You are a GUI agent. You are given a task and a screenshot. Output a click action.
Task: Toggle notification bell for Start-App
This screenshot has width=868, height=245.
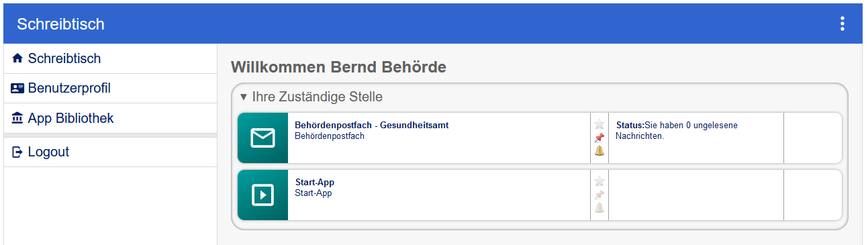click(x=599, y=208)
